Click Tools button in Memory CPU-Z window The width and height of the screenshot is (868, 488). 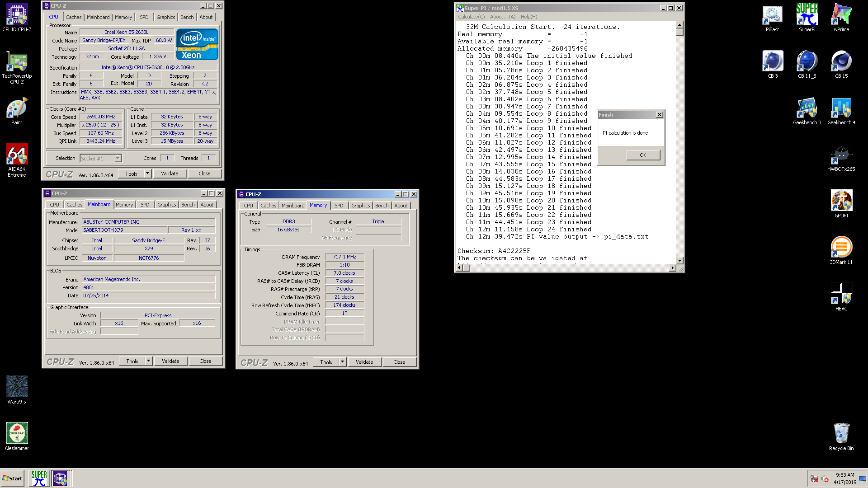[326, 362]
